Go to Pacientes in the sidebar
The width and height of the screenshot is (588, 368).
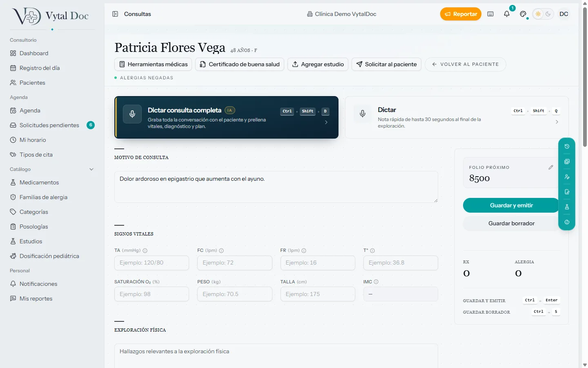pos(52,83)
